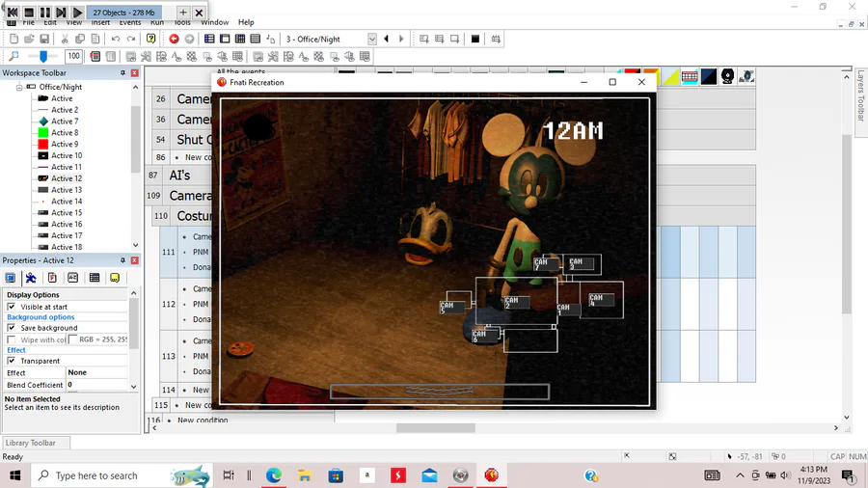Pause the running application

[x=45, y=12]
